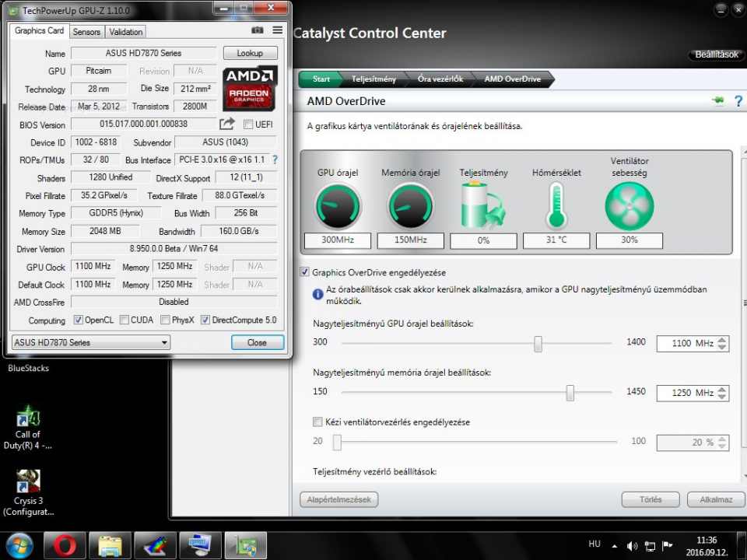Open the ASUS HD7870 Series dropdown
Viewport: 747px width, 560px height.
(91, 342)
